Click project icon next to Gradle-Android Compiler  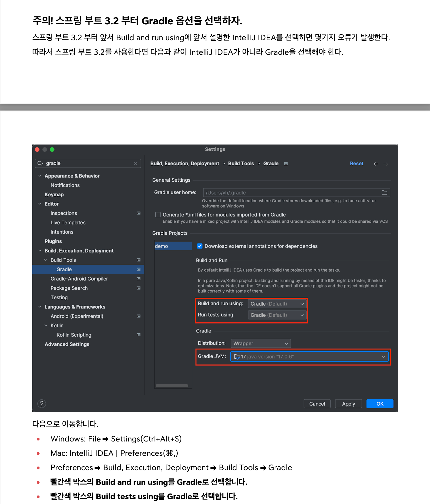click(139, 279)
